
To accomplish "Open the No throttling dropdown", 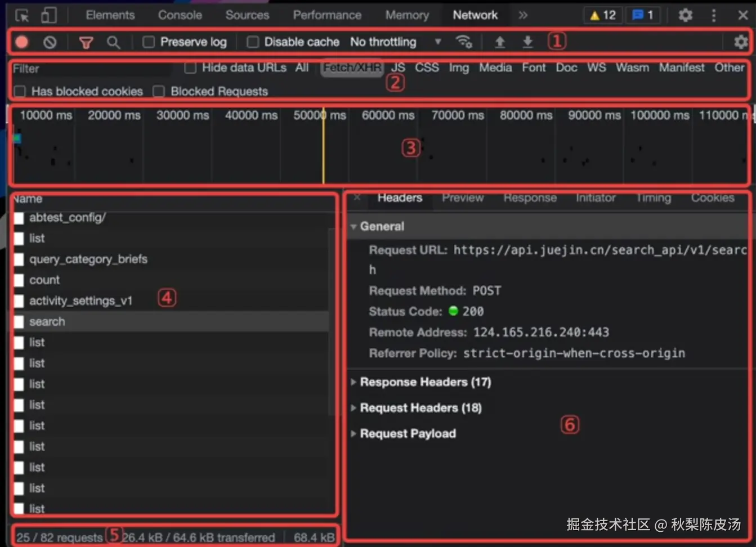I will 396,42.
